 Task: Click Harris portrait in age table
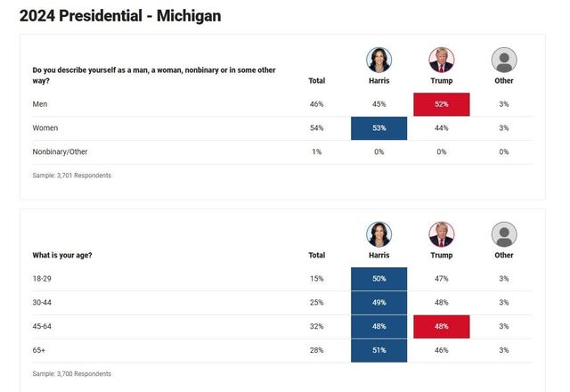pyautogui.click(x=379, y=234)
